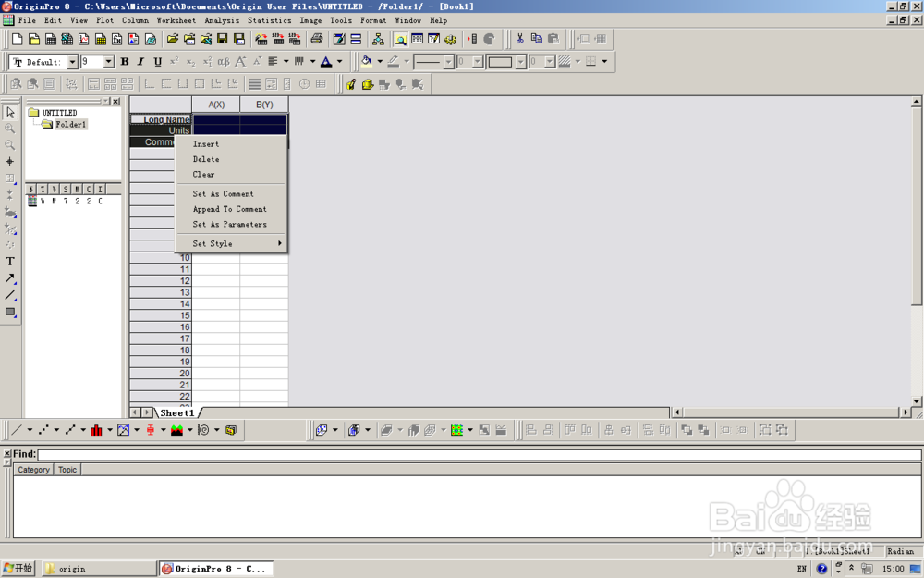This screenshot has height=578, width=924.
Task: Open the fill color dropdown arrow
Action: 380,61
